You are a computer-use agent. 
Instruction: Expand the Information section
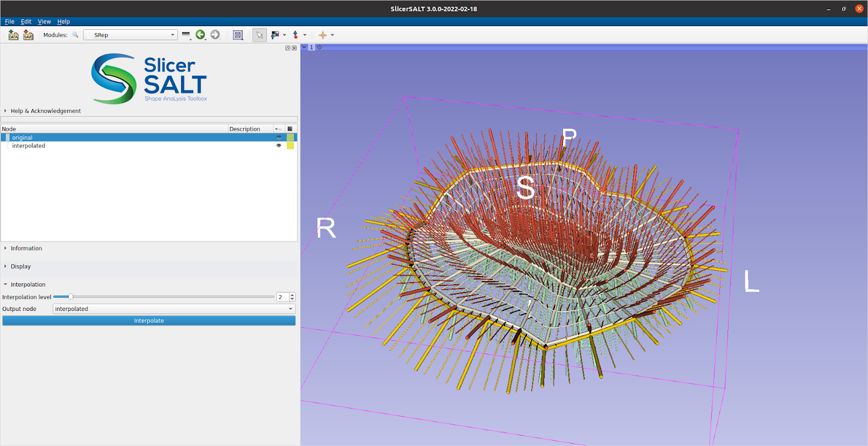[26, 249]
